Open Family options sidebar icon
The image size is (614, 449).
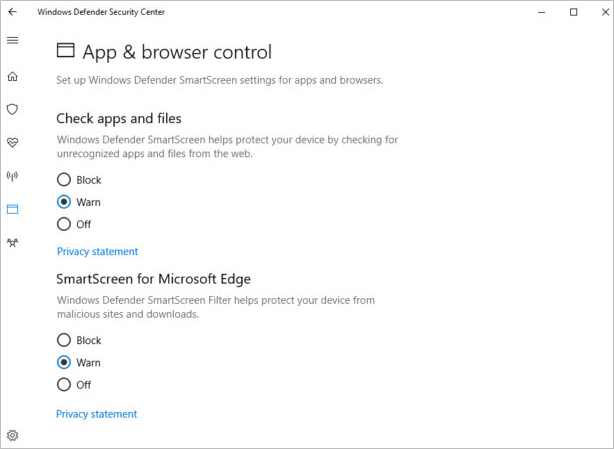12,242
